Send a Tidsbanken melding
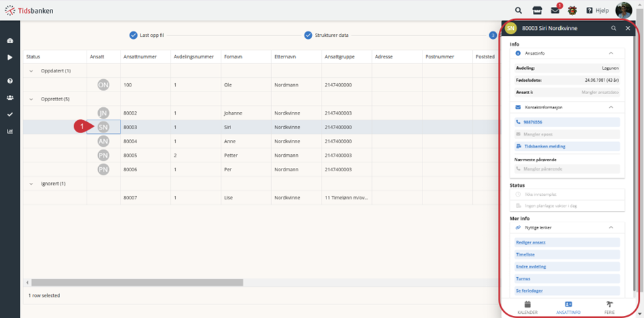Image resolution: width=644 pixels, height=318 pixels. (567, 146)
